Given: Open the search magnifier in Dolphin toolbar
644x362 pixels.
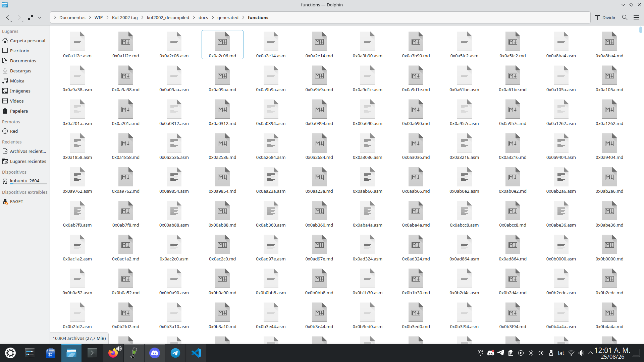Looking at the screenshot, I should pyautogui.click(x=625, y=17).
